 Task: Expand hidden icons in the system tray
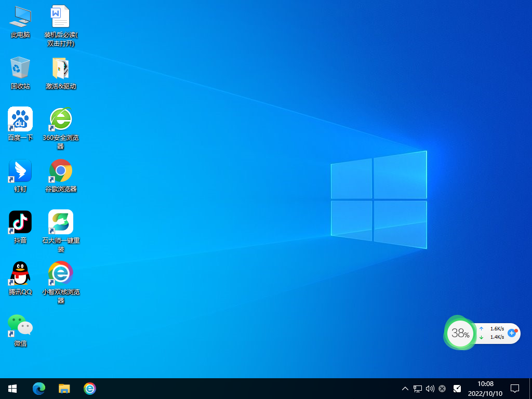point(404,388)
